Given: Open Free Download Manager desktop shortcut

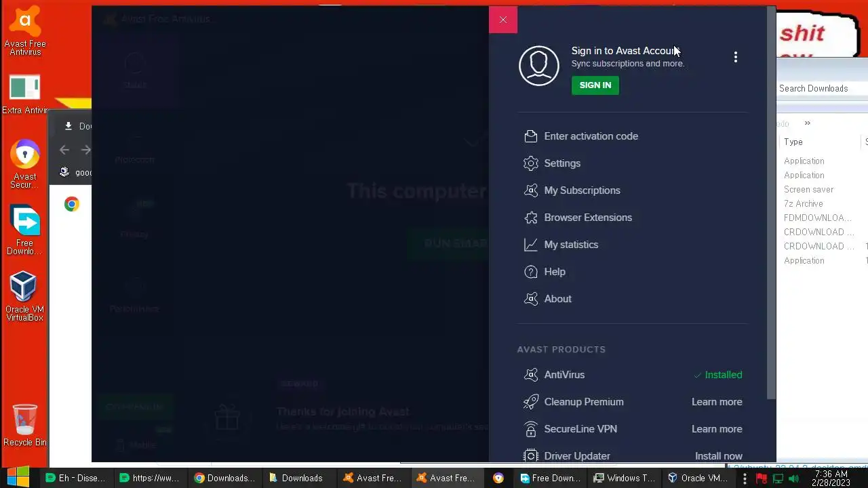Looking at the screenshot, I should (x=24, y=230).
